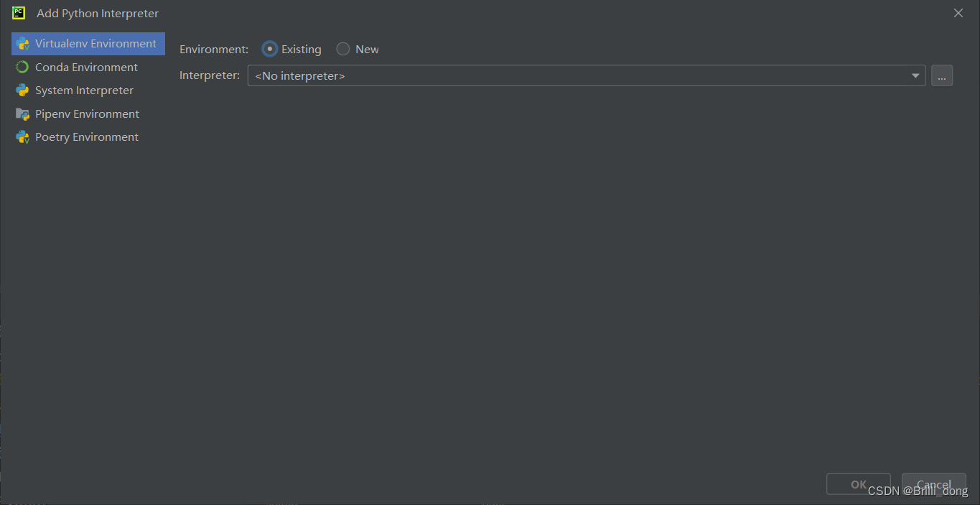Select the Existing environment radio button
Viewport: 980px width, 505px height.
tap(269, 49)
